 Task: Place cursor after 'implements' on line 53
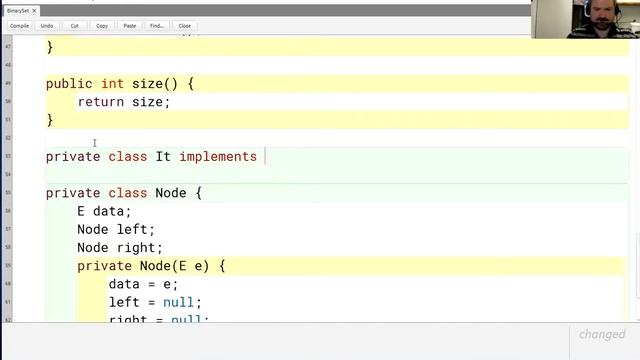264,157
